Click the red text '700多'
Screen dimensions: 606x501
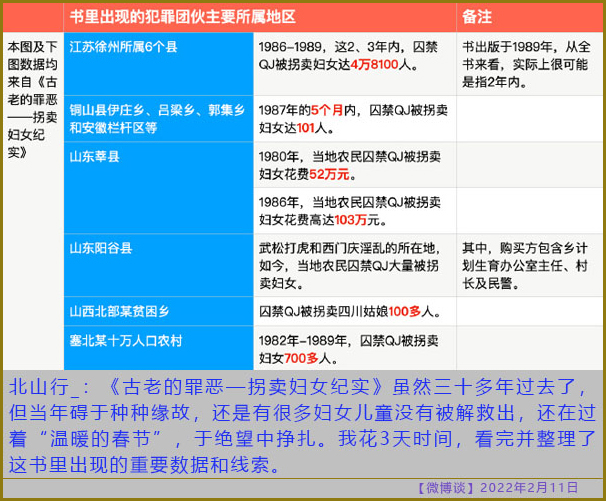coord(301,358)
